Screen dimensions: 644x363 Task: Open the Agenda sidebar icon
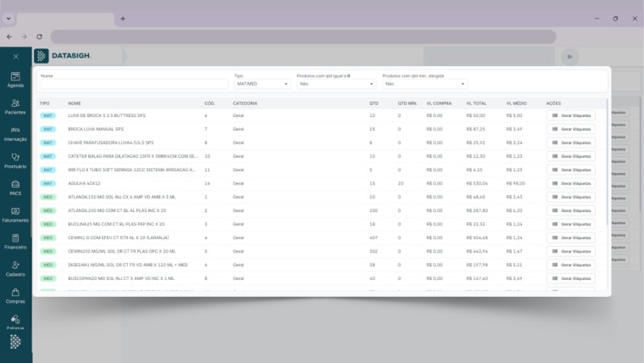(x=15, y=80)
